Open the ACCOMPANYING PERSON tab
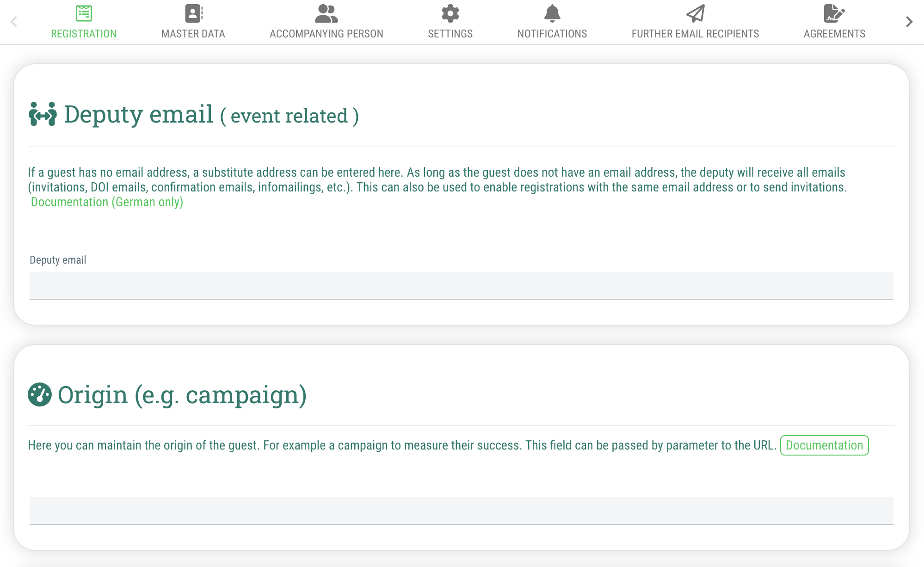Image resolution: width=924 pixels, height=567 pixels. tap(326, 34)
